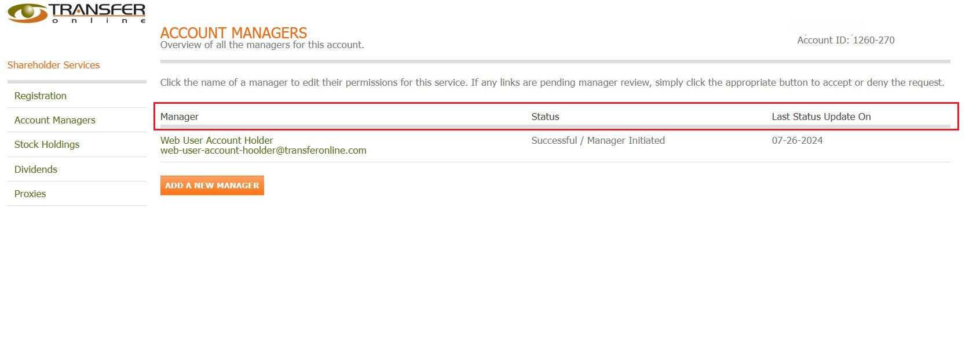The height and width of the screenshot is (345, 980).
Task: Click the Account ID 1260-270 text
Action: click(x=846, y=40)
